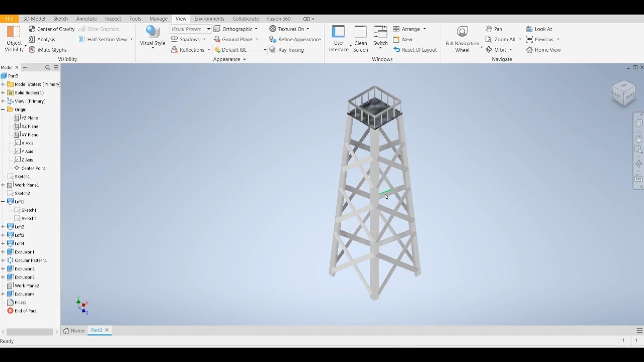Expand the Loft2 feature node
The image size is (644, 362).
tap(3, 227)
